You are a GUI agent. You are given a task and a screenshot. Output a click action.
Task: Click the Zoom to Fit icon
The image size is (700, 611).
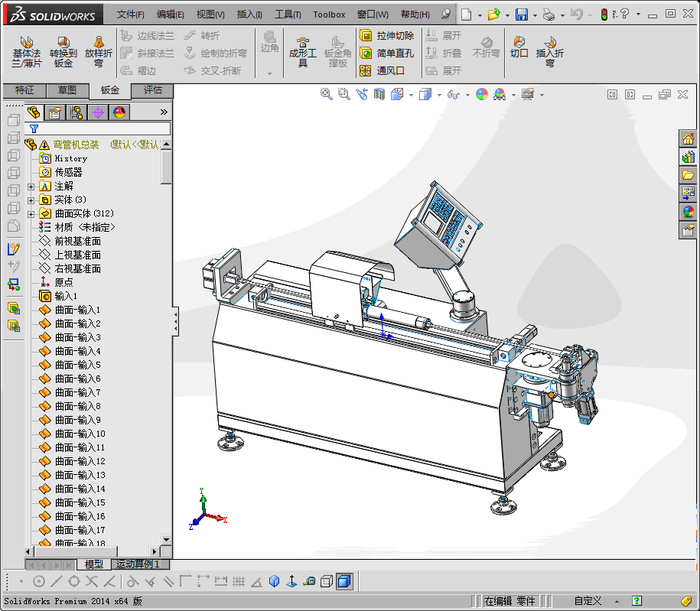click(327, 94)
